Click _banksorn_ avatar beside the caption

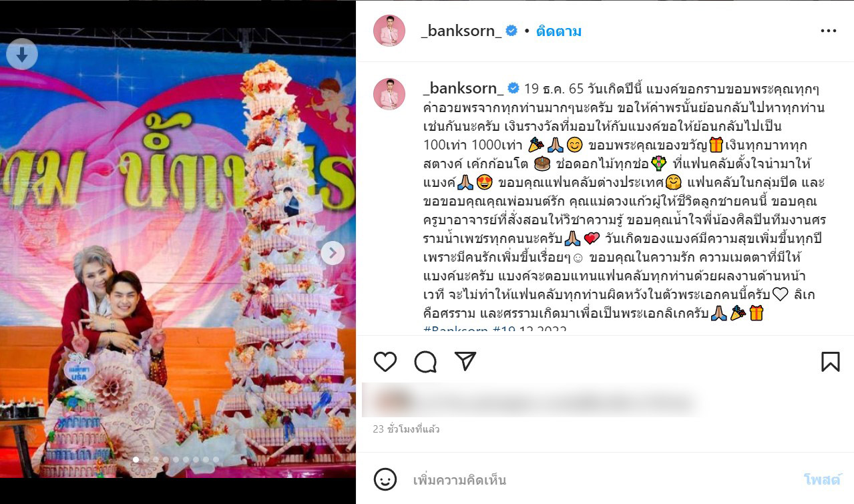coord(389,94)
